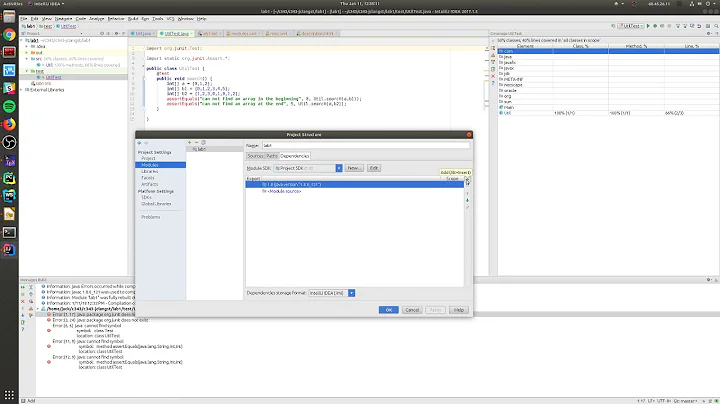This screenshot has width=720, height=404.
Task: Open PyCharm from the Ubuntu dock
Action: click(9, 178)
